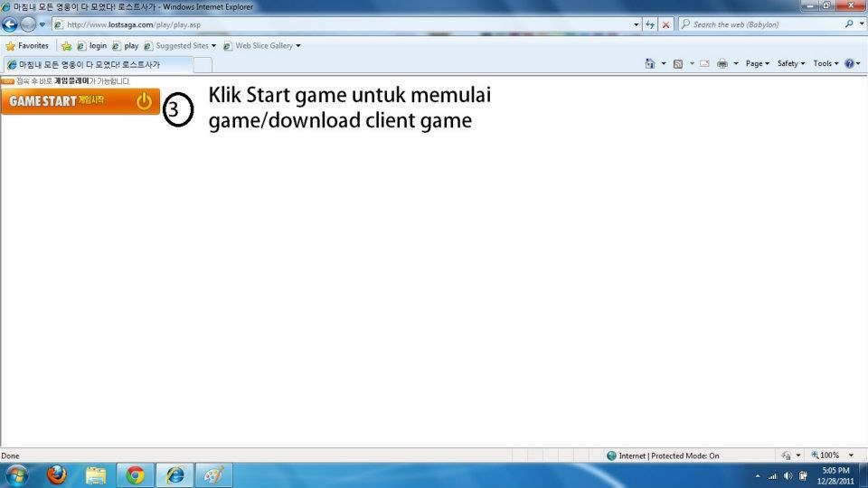
Task: Expand the address bar URL history dropdown
Action: click(x=636, y=24)
